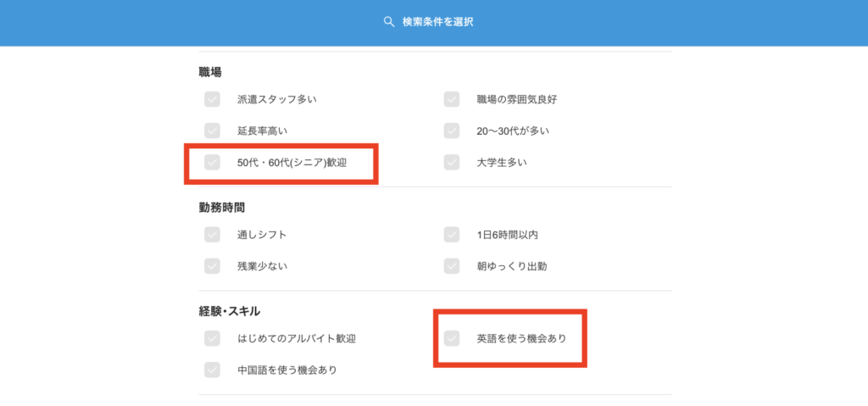The image size is (868, 406).
Task: Click the 職場 section heading
Action: (x=210, y=72)
